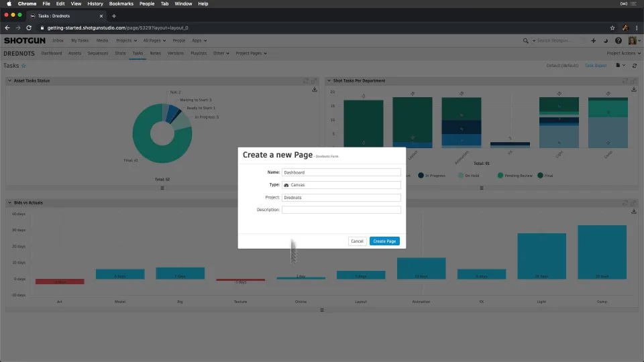This screenshot has width=644, height=362.
Task: Click the People link in top navigation
Action: tap(178, 41)
